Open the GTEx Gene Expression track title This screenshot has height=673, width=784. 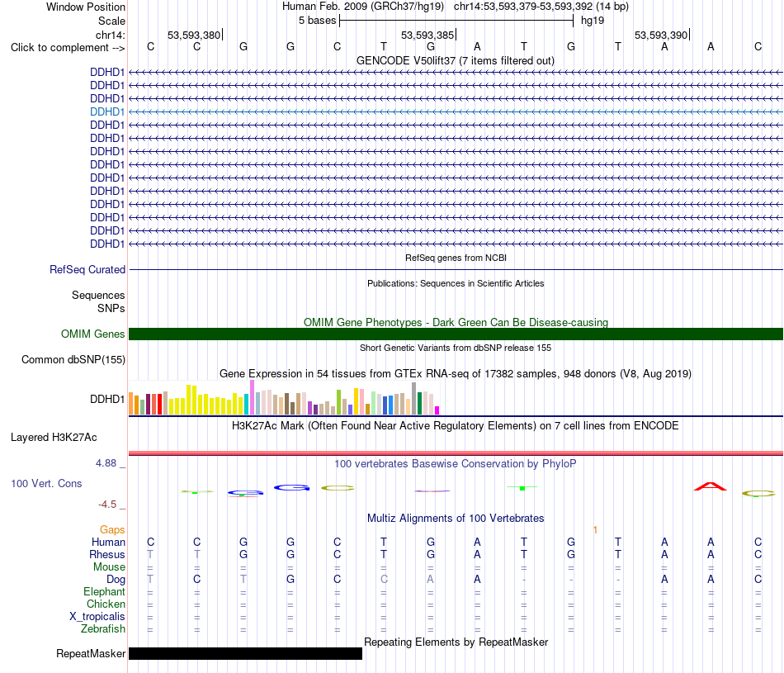[456, 374]
